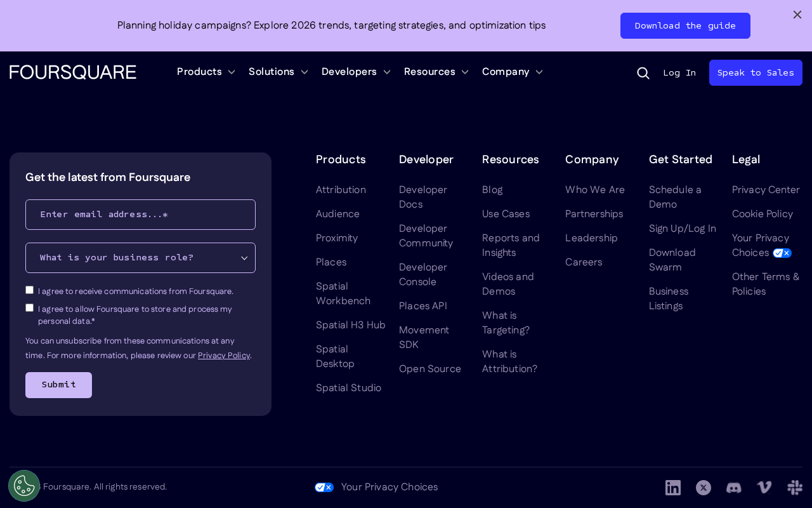
Task: Open Movement SDK link
Action: pos(424,337)
